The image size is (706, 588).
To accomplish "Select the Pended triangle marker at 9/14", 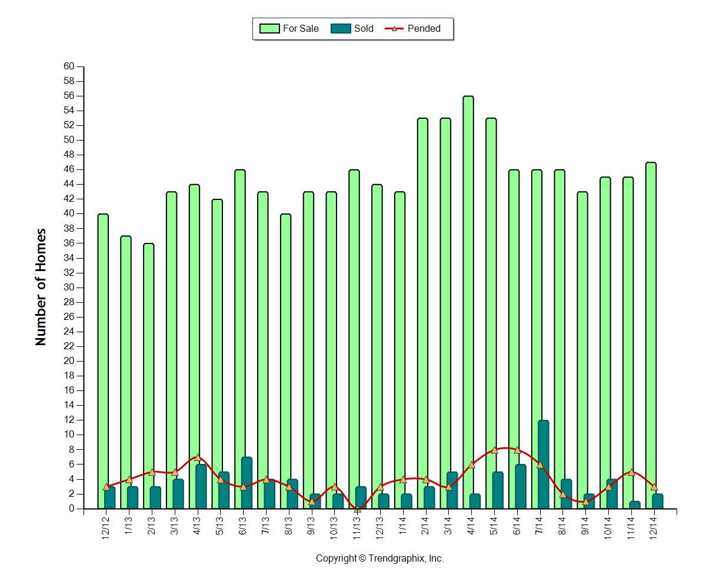I will (585, 501).
